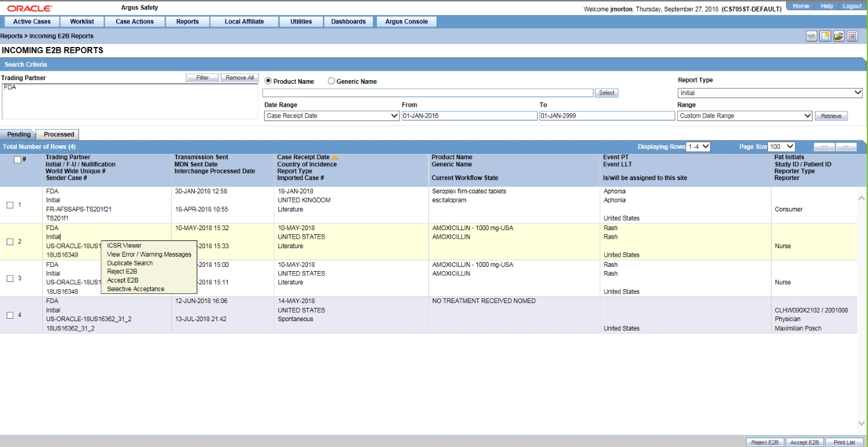The height and width of the screenshot is (447, 868).
Task: Open the Reports menu
Action: click(x=187, y=22)
